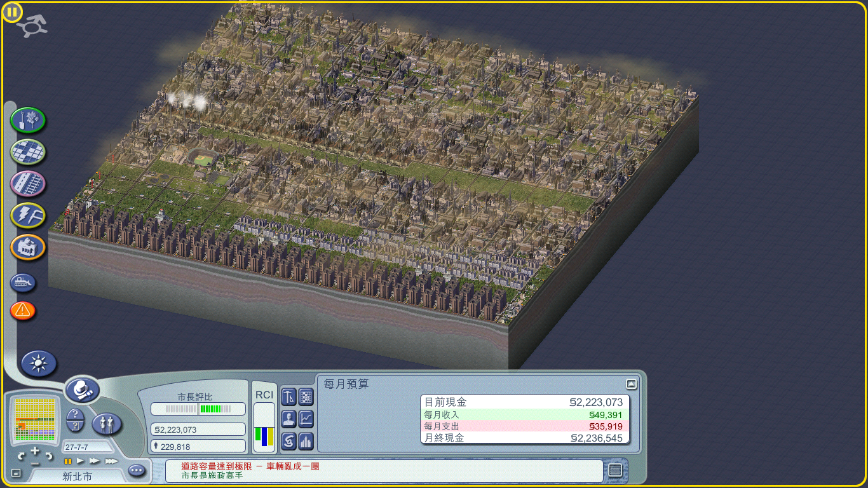Screen dimensions: 868x488
Task: Open the ordinances panel with the drafting tools icon
Action: pyautogui.click(x=288, y=397)
